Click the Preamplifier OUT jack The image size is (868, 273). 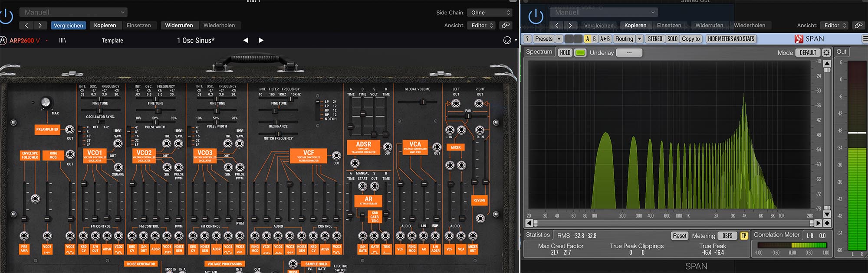point(69,130)
